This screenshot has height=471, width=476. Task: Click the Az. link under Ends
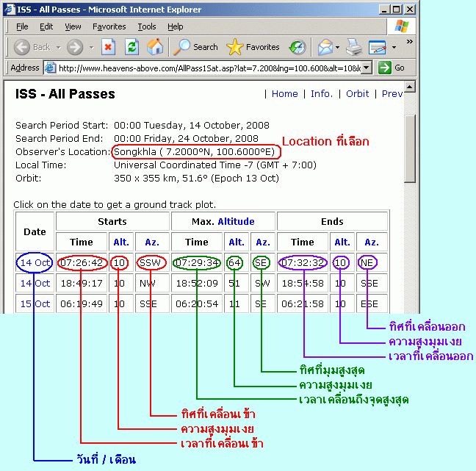372,242
